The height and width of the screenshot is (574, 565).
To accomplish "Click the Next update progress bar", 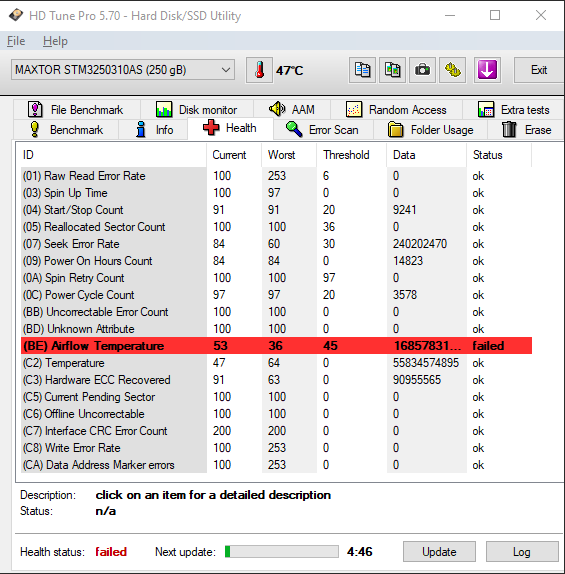I will click(282, 551).
